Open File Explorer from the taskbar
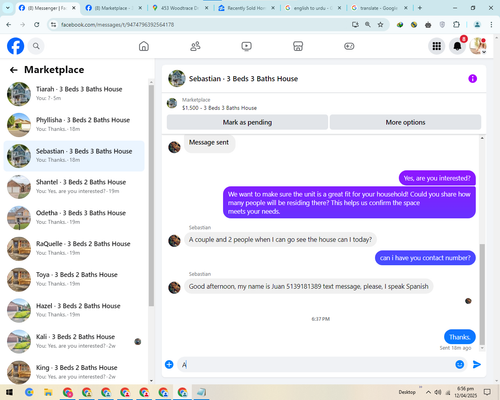The height and width of the screenshot is (400, 500). click(48, 392)
